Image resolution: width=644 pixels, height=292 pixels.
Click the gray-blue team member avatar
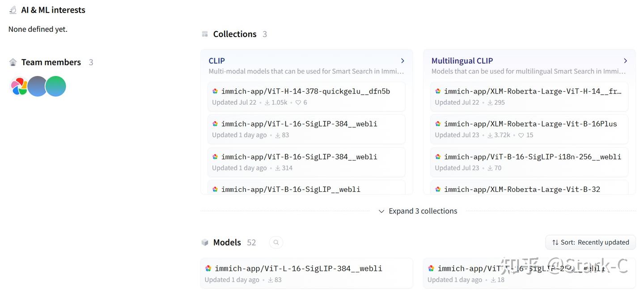coord(37,86)
